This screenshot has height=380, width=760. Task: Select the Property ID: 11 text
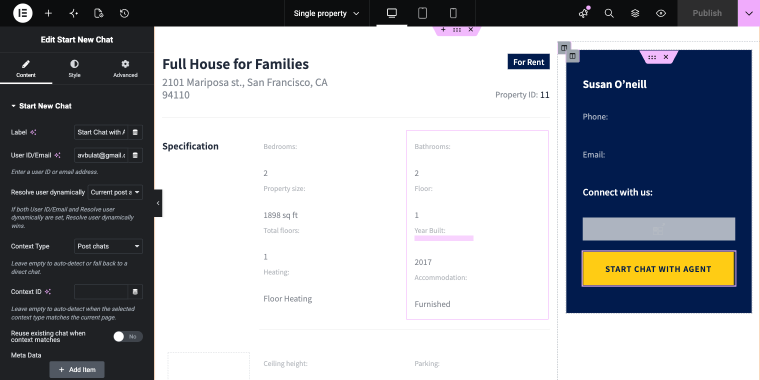click(x=522, y=95)
